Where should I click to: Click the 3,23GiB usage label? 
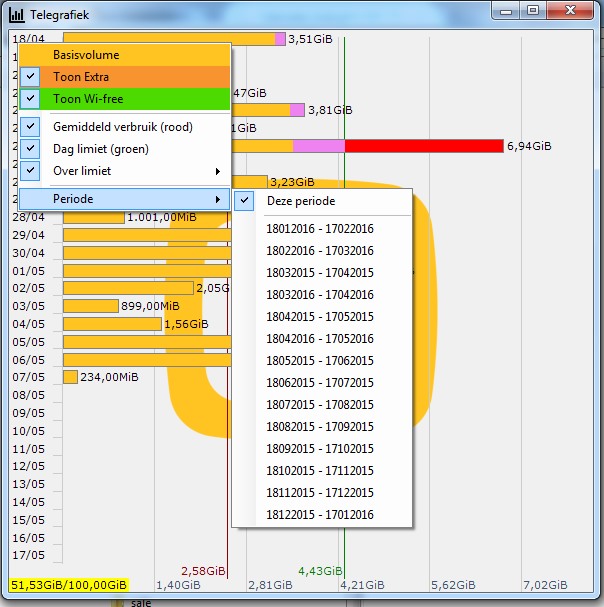[292, 182]
